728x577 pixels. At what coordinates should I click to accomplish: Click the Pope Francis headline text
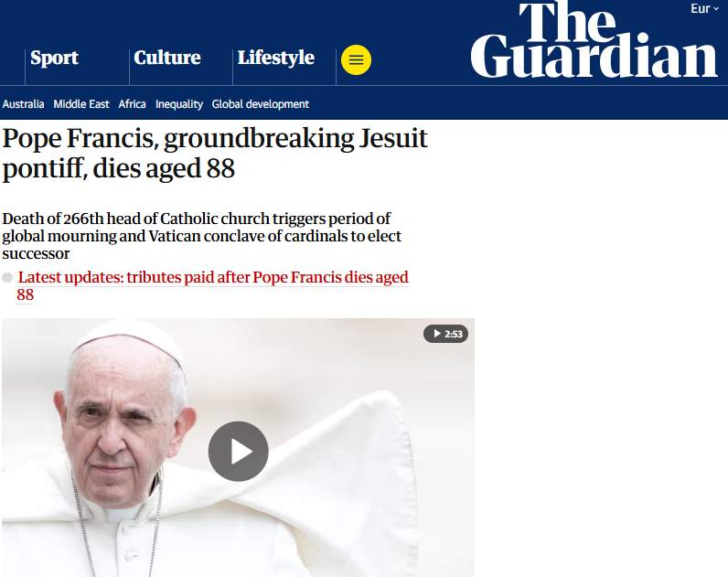coord(215,154)
